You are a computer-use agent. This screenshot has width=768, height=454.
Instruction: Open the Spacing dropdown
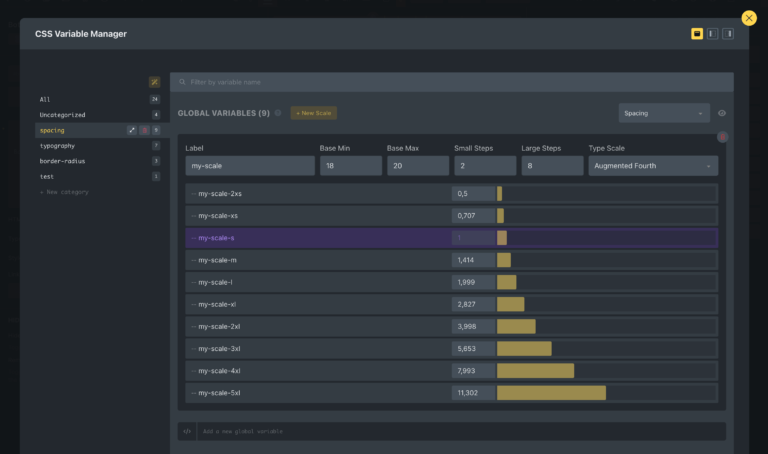click(664, 113)
